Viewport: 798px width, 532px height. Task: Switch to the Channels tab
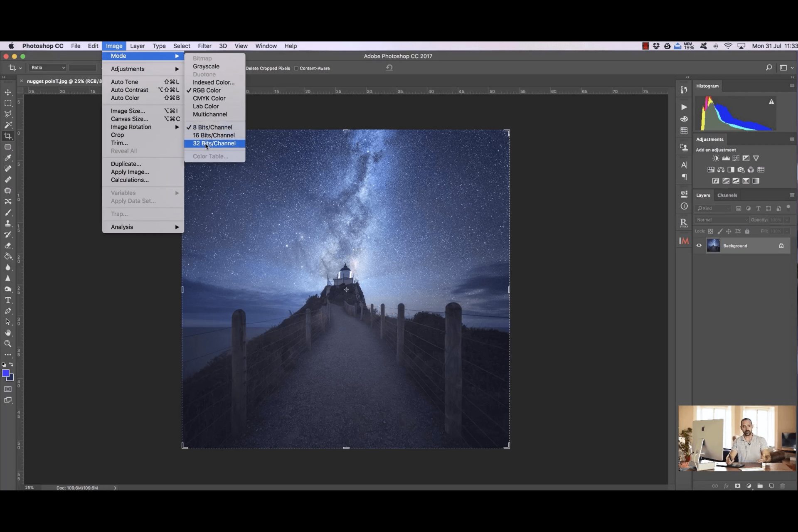pos(727,195)
